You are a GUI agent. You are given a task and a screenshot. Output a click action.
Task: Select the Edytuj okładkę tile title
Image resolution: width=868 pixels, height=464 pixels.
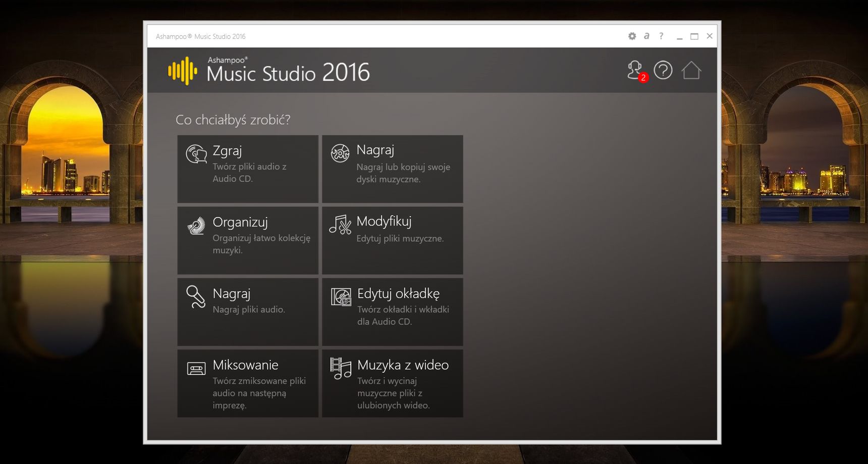pos(398,293)
